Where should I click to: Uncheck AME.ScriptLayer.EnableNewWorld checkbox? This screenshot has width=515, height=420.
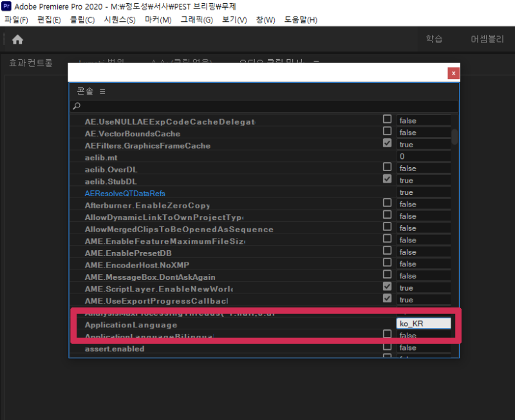click(x=388, y=286)
